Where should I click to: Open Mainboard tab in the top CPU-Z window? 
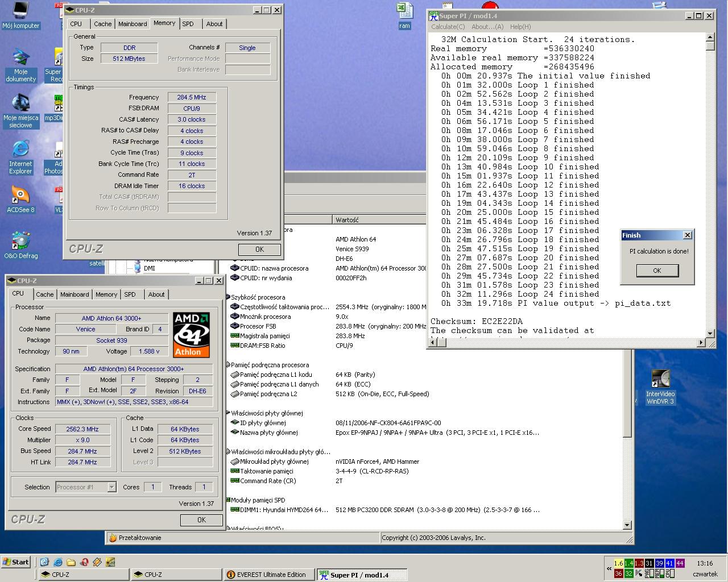(x=133, y=24)
